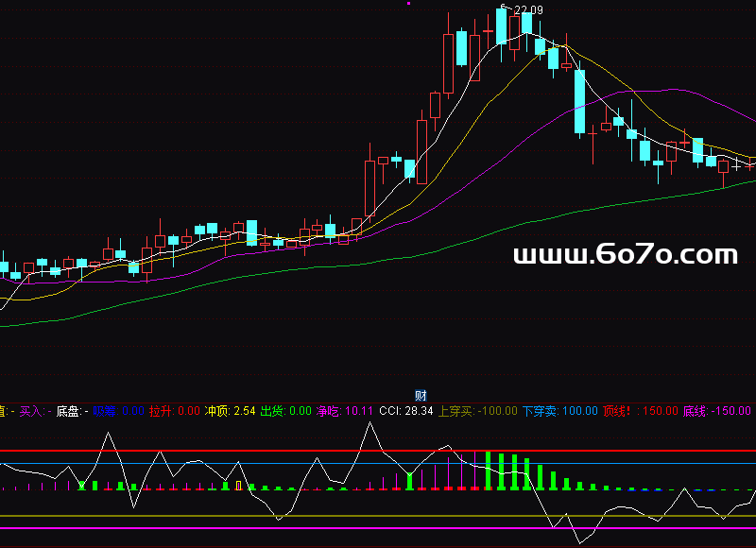Screen dimensions: 756x548
Task: Click the 上穿买 -100.00 label
Action: [x=477, y=411]
